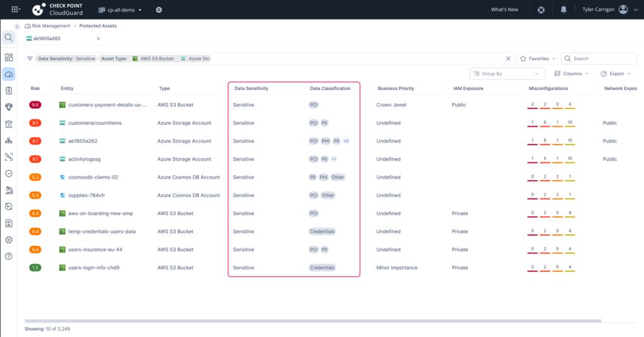The height and width of the screenshot is (337, 644).
Task: Click the sidebar magnifier search icon
Action: coord(9,38)
